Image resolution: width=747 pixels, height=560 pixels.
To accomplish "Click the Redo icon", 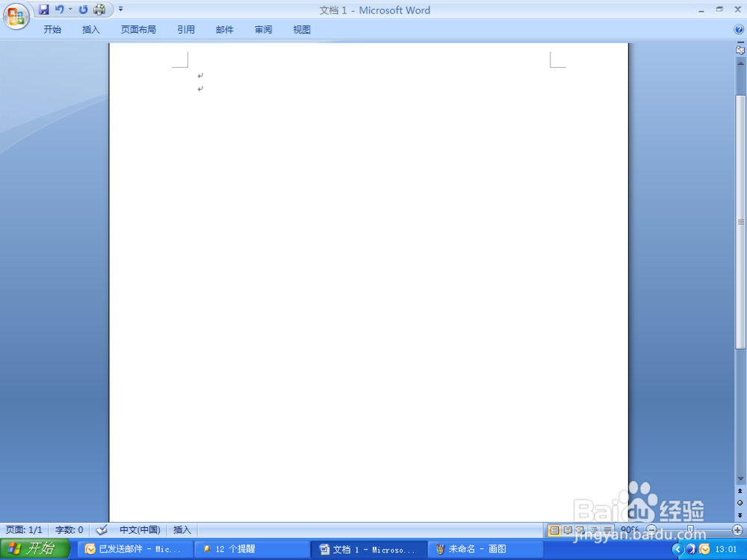I will (x=84, y=9).
